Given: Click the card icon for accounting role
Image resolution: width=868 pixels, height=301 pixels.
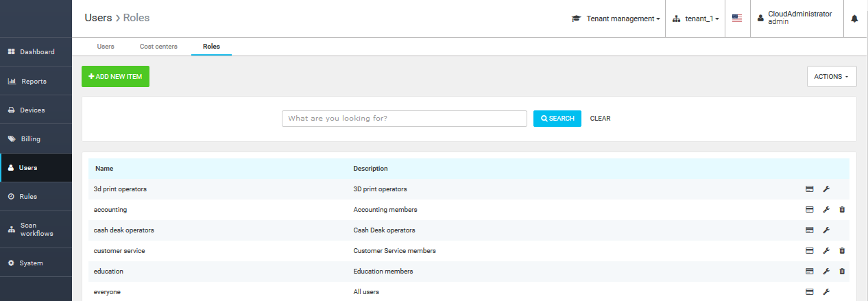Looking at the screenshot, I should 809,210.
